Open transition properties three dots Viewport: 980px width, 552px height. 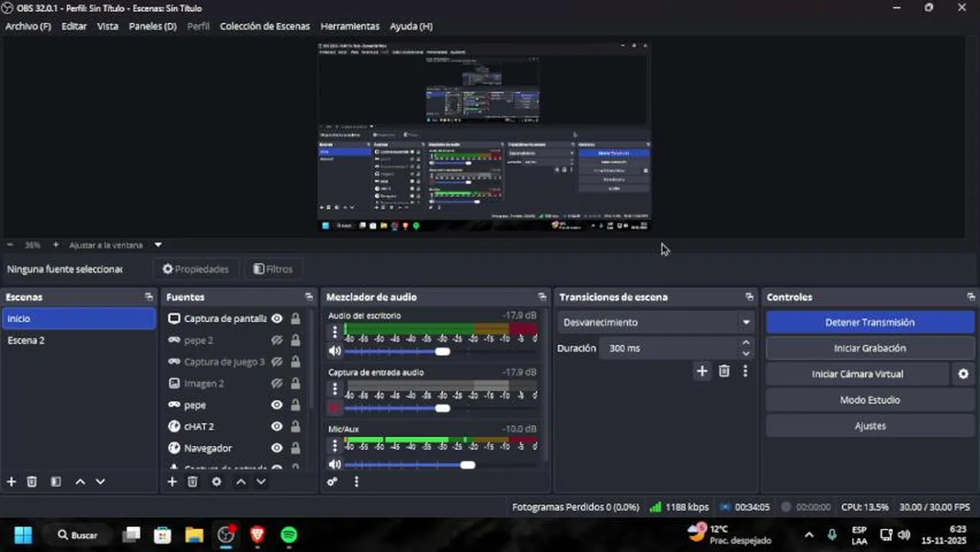click(745, 371)
